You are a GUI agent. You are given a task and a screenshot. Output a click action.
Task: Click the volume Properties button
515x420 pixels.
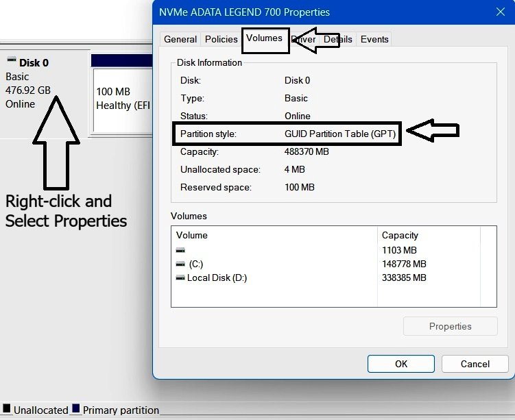click(x=451, y=326)
